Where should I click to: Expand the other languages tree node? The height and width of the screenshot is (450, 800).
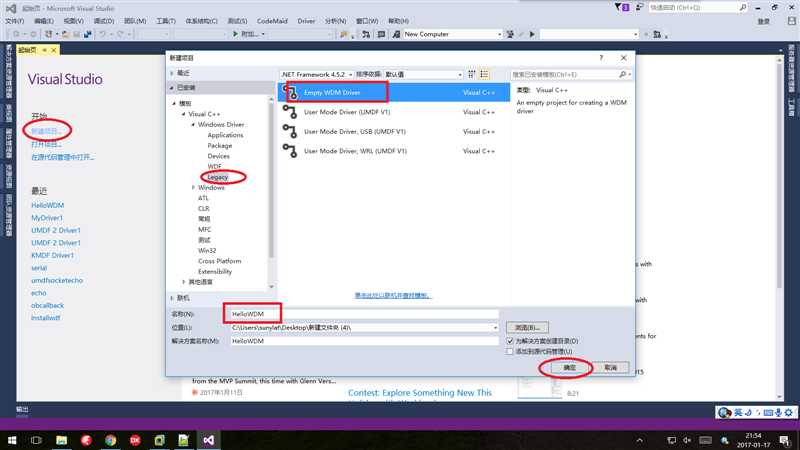[184, 282]
